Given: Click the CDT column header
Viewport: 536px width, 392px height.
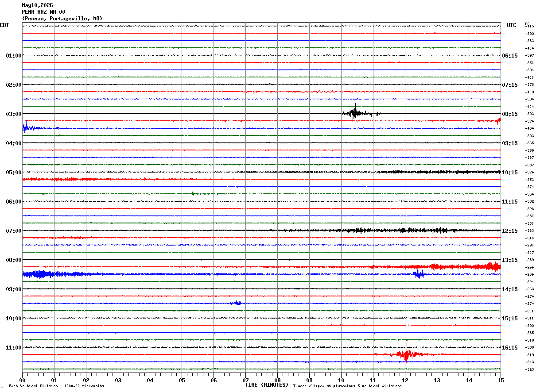Looking at the screenshot, I should (4, 25).
